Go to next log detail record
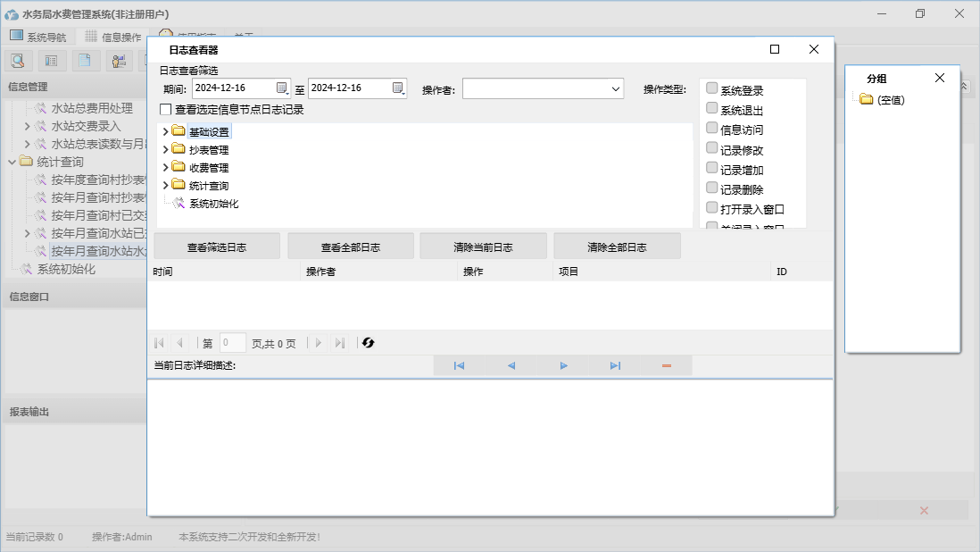This screenshot has height=552, width=980. pyautogui.click(x=563, y=365)
